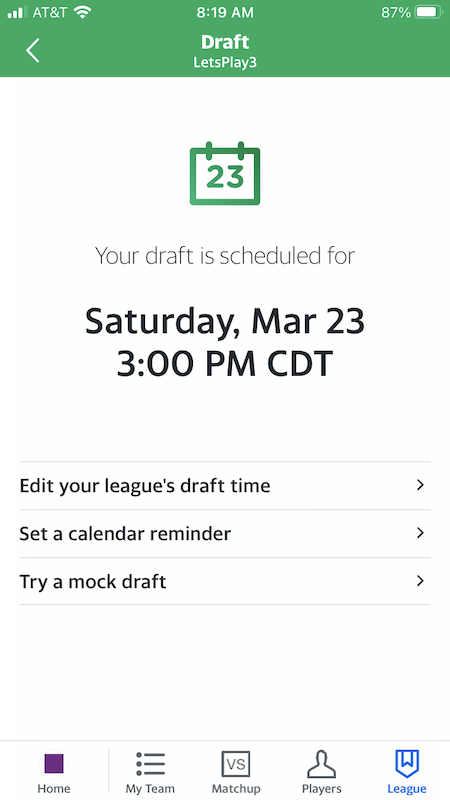Open the Players silhouette icon
450x800 pixels.
(x=321, y=764)
